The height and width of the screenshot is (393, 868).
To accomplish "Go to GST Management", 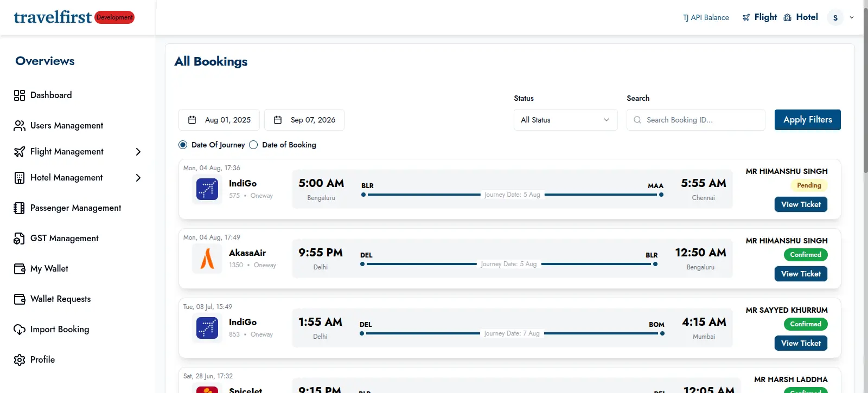I will [65, 239].
